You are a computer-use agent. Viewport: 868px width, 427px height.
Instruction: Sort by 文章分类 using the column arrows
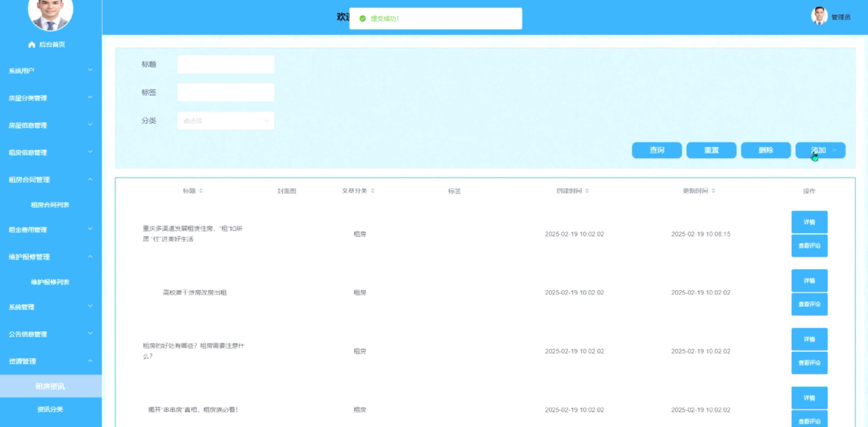(x=372, y=191)
